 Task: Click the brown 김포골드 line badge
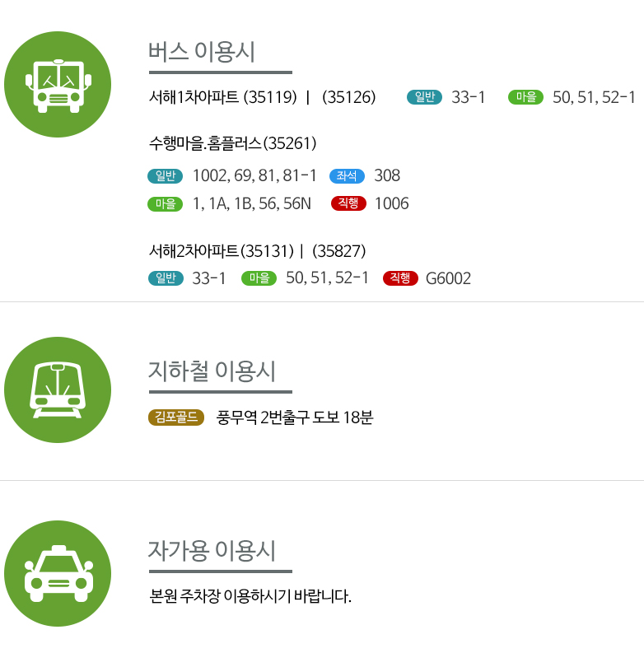tap(176, 417)
